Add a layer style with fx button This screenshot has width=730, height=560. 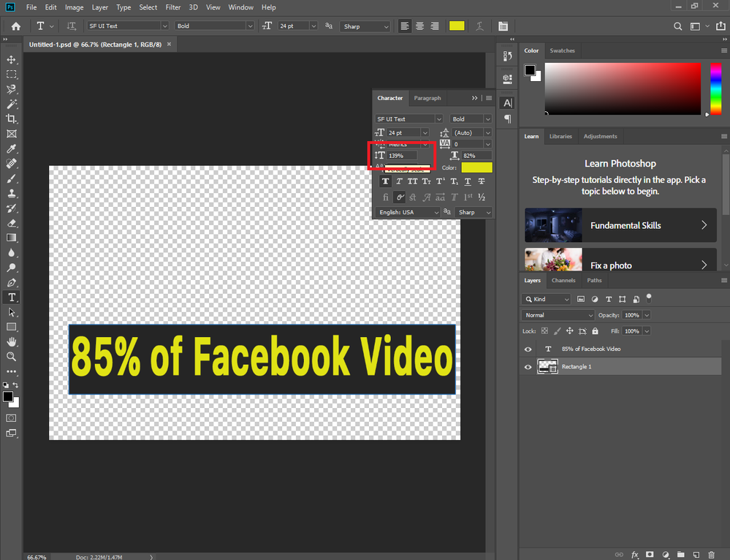(x=635, y=554)
